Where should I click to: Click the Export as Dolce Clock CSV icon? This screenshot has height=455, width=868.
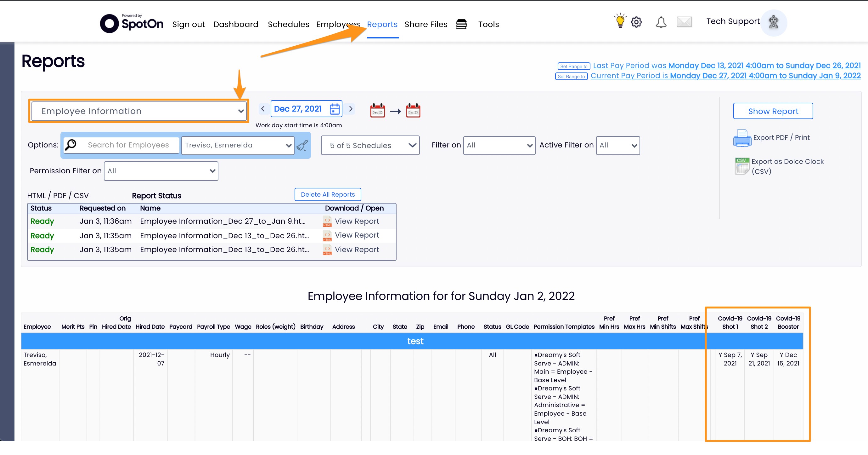[742, 166]
